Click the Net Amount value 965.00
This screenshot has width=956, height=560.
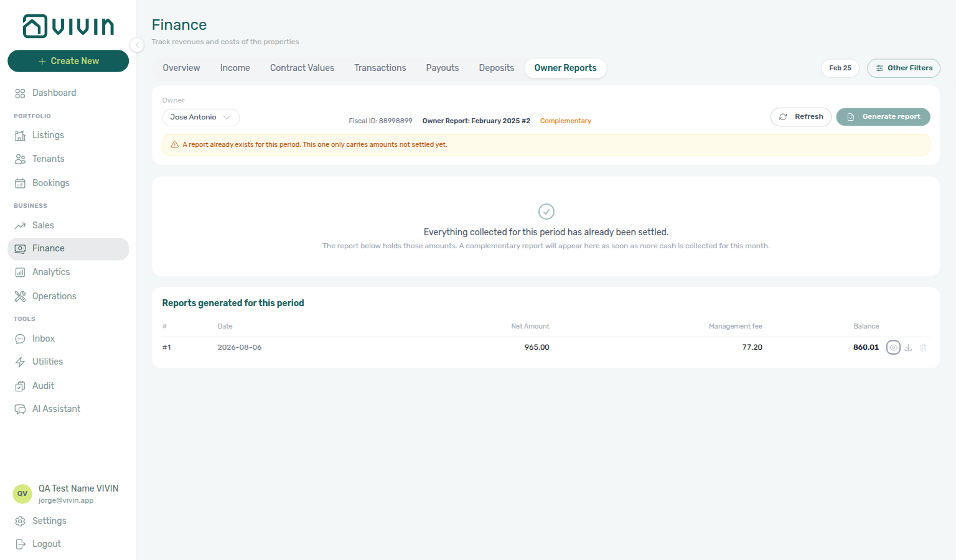tap(537, 348)
